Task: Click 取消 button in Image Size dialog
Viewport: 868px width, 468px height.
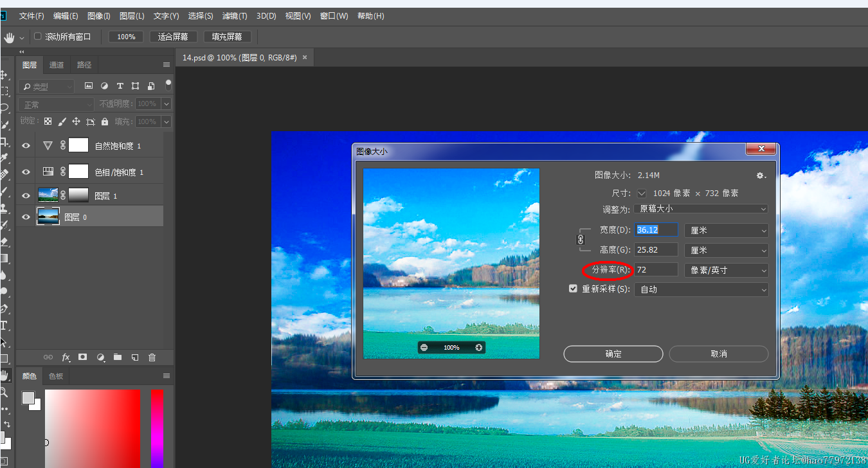Action: (x=719, y=354)
